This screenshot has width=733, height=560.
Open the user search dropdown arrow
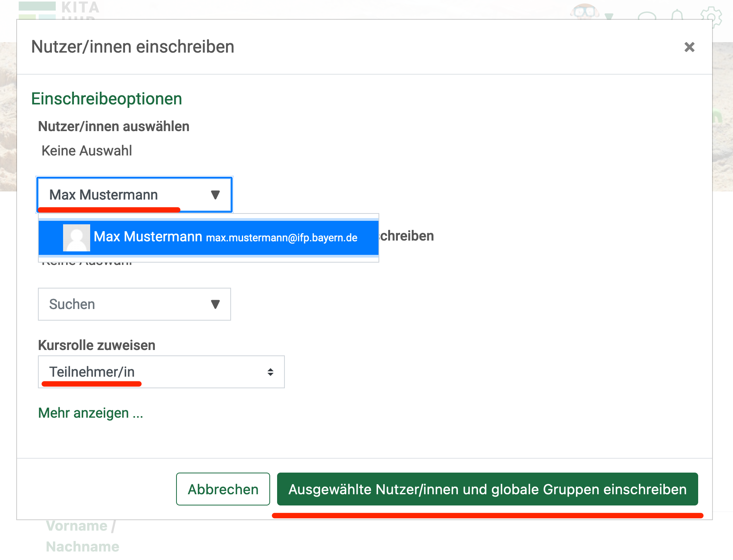point(216,195)
